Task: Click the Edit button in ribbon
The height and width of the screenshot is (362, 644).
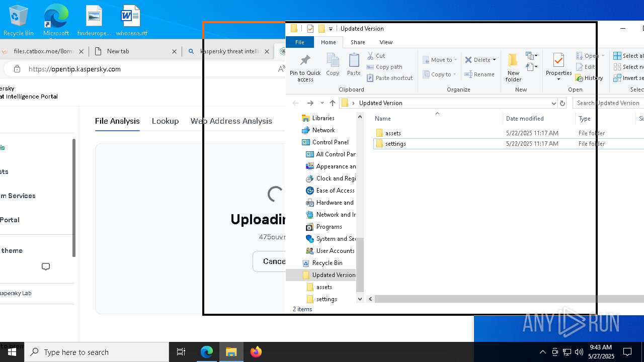Action: pos(585,67)
